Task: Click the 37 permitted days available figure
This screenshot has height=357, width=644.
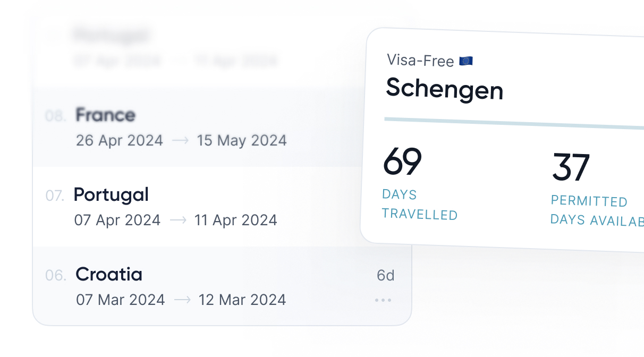Action: [x=571, y=168]
